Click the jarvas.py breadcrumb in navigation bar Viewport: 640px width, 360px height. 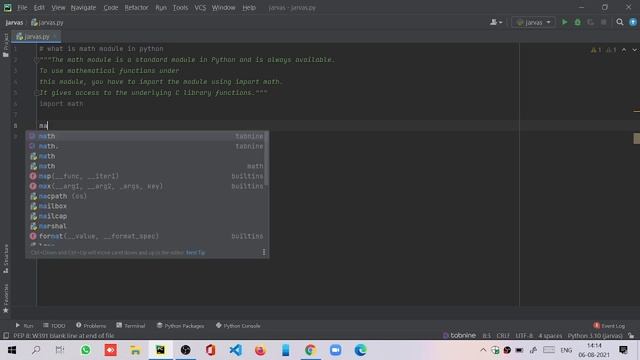[x=47, y=22]
